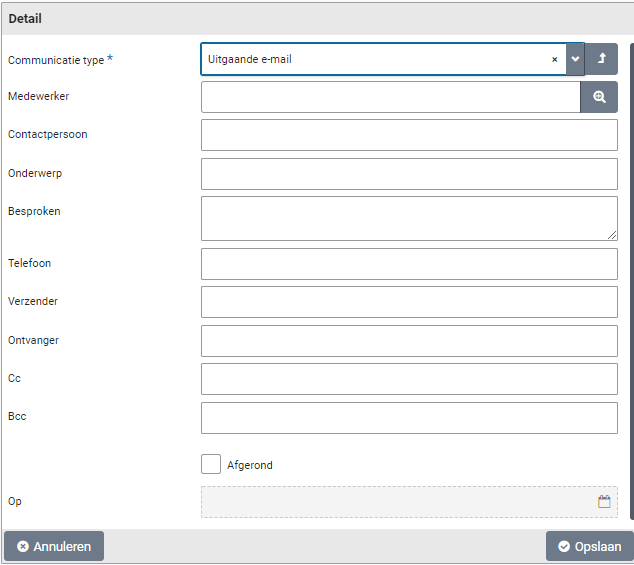Click the Verzender field

tap(409, 302)
